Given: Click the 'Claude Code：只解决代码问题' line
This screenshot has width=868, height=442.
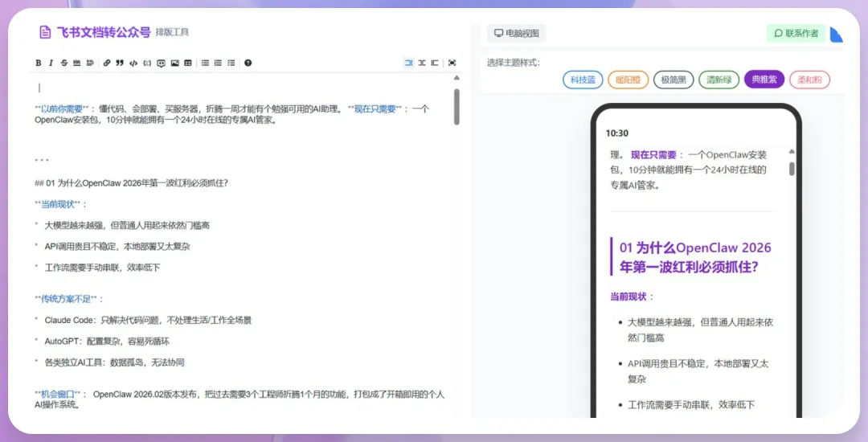Looking at the screenshot, I should click(148, 321).
